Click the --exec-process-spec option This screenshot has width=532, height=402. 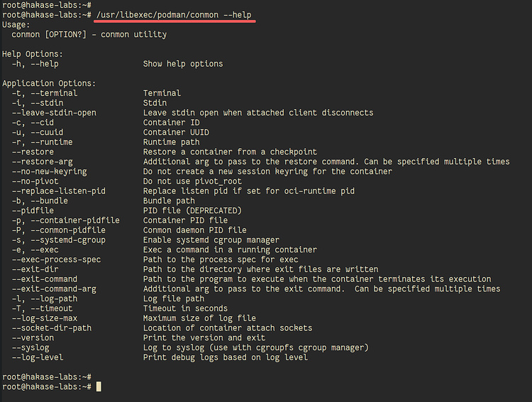[x=56, y=259]
